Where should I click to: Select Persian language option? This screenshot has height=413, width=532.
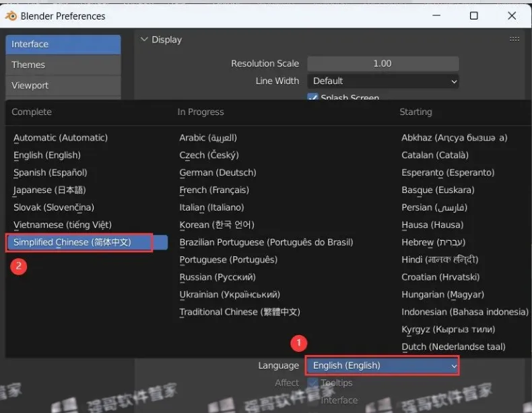(x=434, y=207)
